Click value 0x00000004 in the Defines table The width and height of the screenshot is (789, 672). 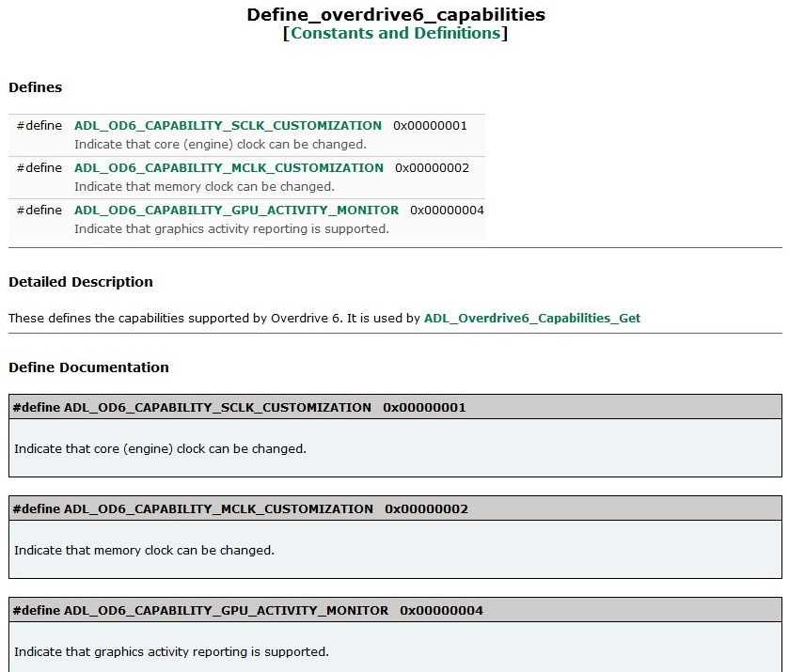click(447, 211)
